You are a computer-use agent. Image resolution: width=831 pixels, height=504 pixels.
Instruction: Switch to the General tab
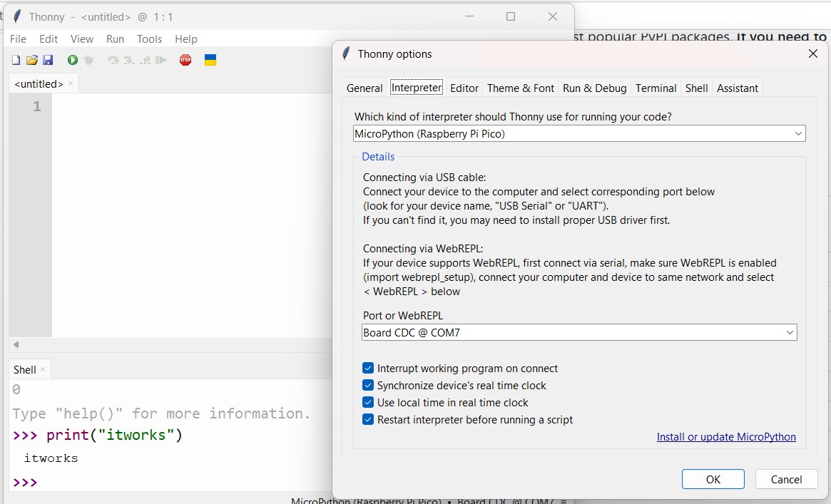(364, 88)
